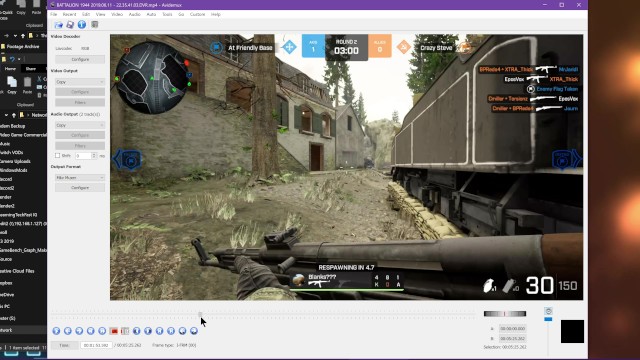Go to the first frame
This screenshot has height=360, width=640.
pyautogui.click(x=160, y=331)
